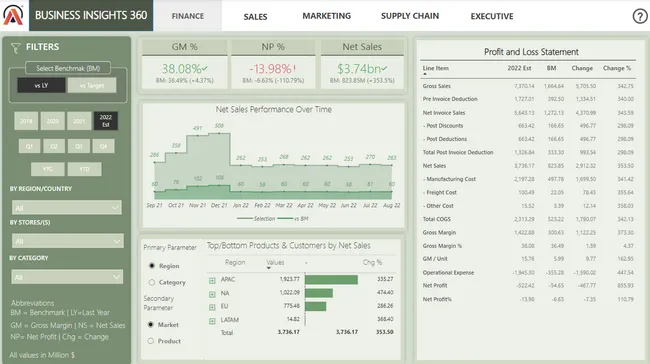The height and width of the screenshot is (364, 650).
Task: Click the Chg % column header
Action: point(372,262)
